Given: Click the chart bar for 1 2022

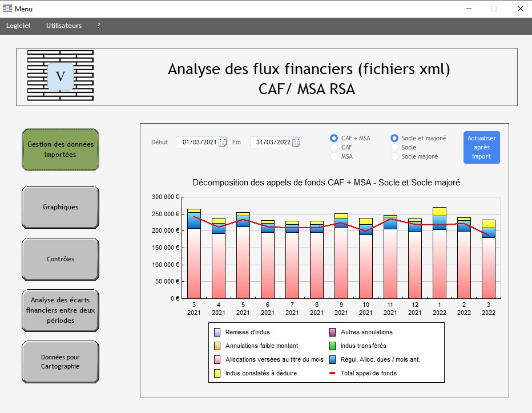Looking at the screenshot, I should pyautogui.click(x=440, y=253).
